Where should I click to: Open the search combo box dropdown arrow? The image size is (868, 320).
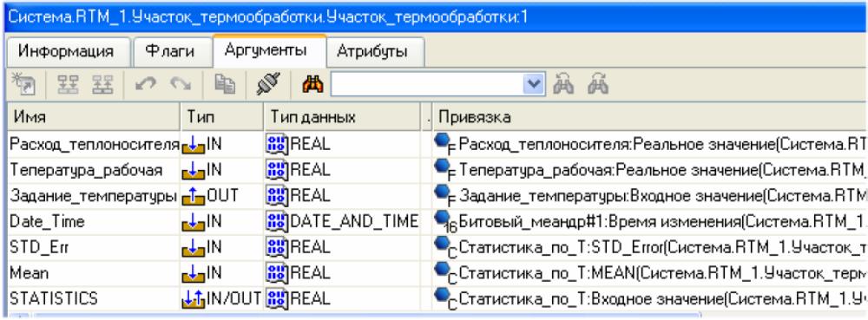tap(534, 85)
